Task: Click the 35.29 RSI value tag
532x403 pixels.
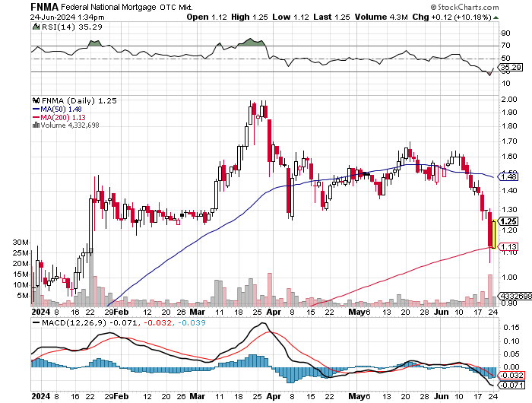Action: pos(511,67)
